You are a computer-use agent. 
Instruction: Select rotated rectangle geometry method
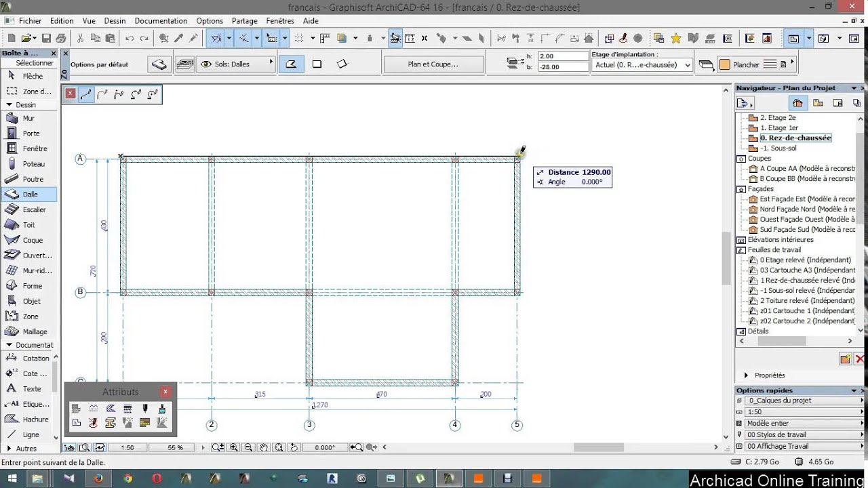coord(342,64)
